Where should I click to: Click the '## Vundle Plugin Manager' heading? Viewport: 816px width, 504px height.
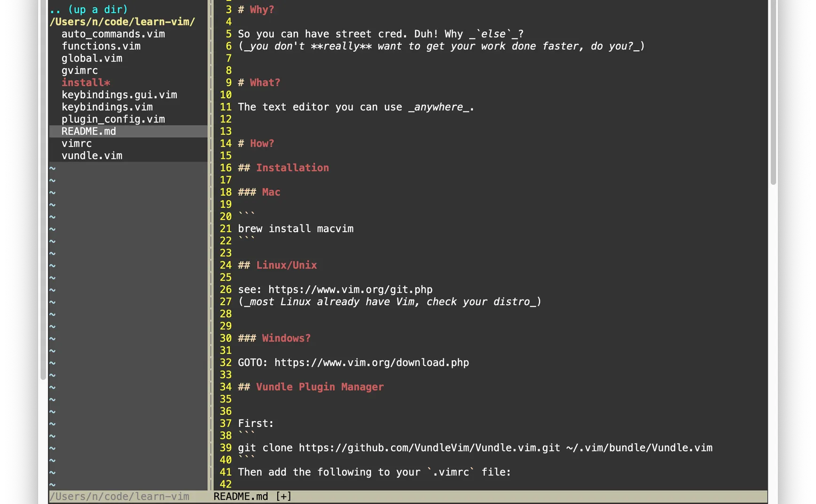(x=311, y=387)
